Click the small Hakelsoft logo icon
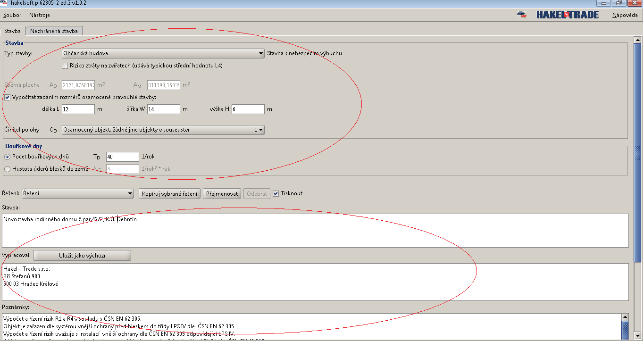 pyautogui.click(x=522, y=15)
